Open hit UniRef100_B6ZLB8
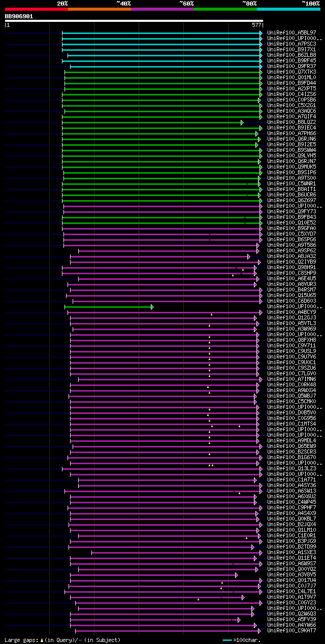325x644 pixels. [x=291, y=55]
